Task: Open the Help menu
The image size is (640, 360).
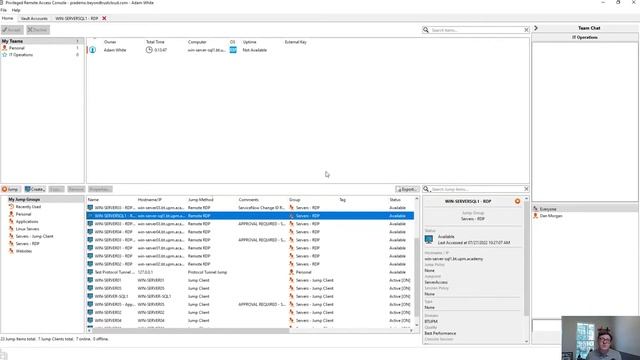Action: pos(16,10)
